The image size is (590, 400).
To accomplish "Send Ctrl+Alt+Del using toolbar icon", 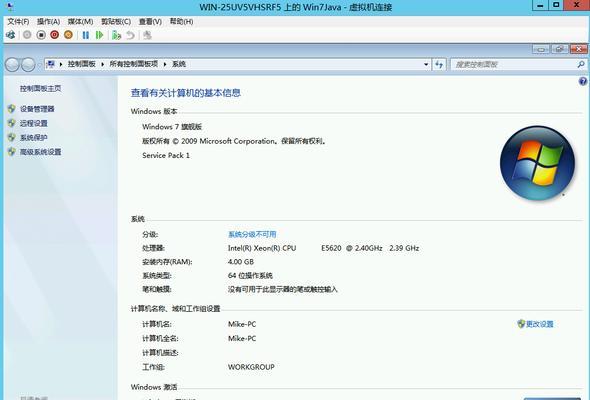I will click(11, 35).
